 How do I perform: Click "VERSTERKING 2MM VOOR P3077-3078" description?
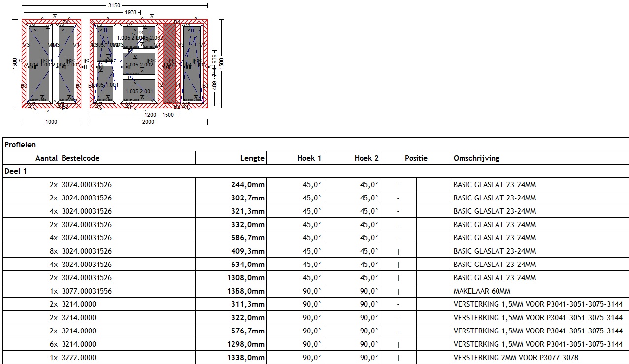pyautogui.click(x=516, y=358)
